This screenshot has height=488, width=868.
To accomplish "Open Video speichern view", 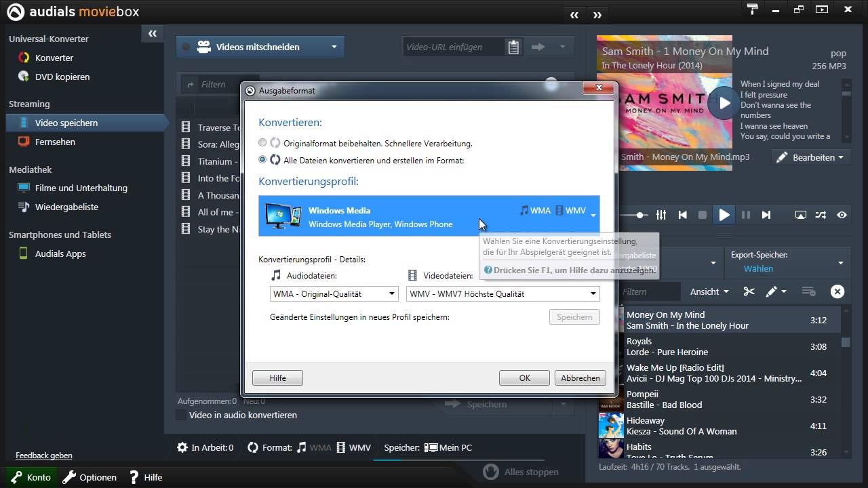I will [x=87, y=123].
